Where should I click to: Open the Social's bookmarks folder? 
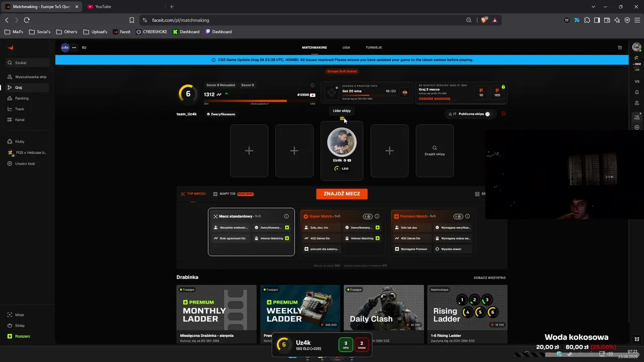click(40, 32)
